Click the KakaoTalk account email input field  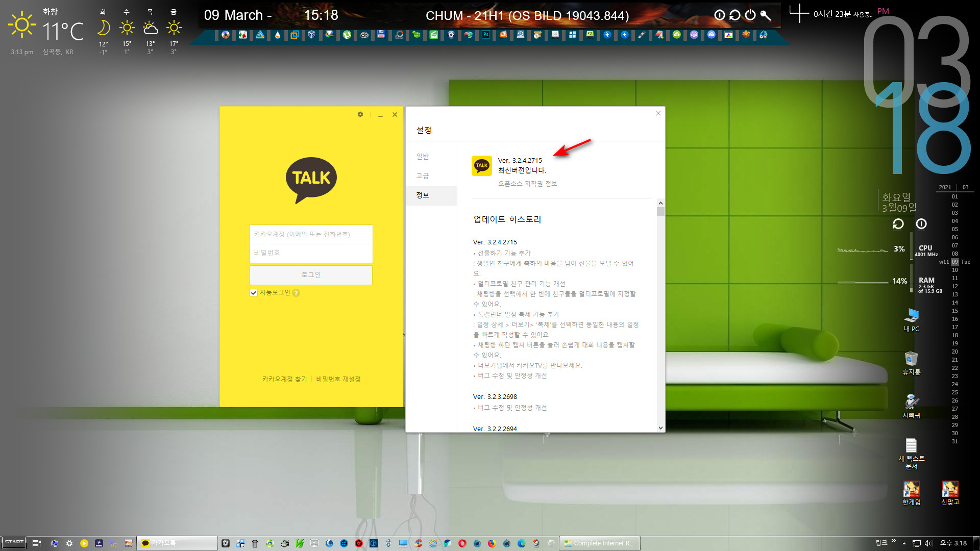(311, 234)
